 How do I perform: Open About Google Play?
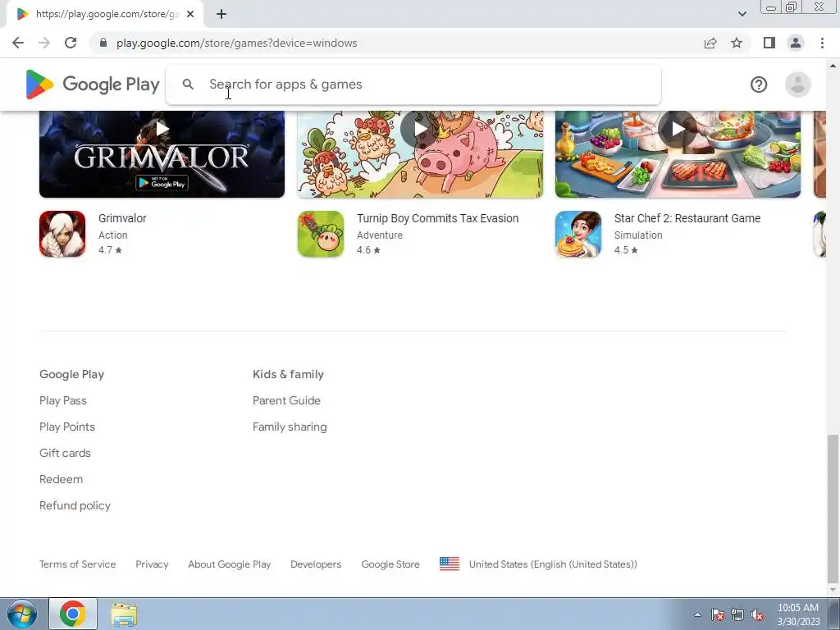[230, 564]
